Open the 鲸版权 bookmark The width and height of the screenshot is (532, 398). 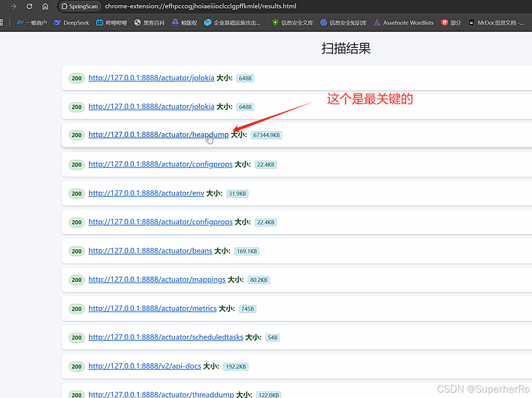(x=184, y=23)
